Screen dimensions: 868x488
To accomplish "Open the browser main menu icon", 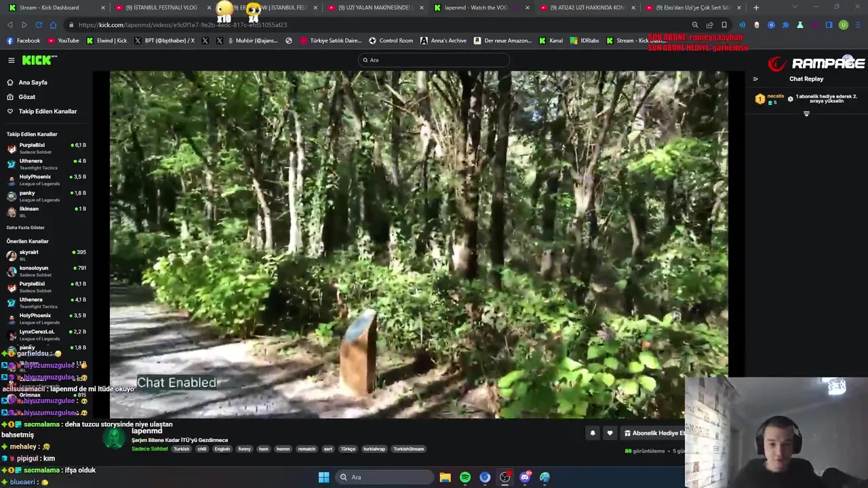I will point(858,25).
